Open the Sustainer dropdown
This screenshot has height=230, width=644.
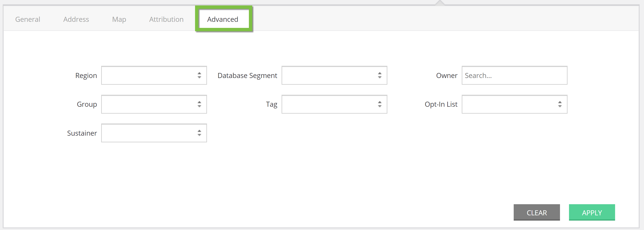point(154,133)
